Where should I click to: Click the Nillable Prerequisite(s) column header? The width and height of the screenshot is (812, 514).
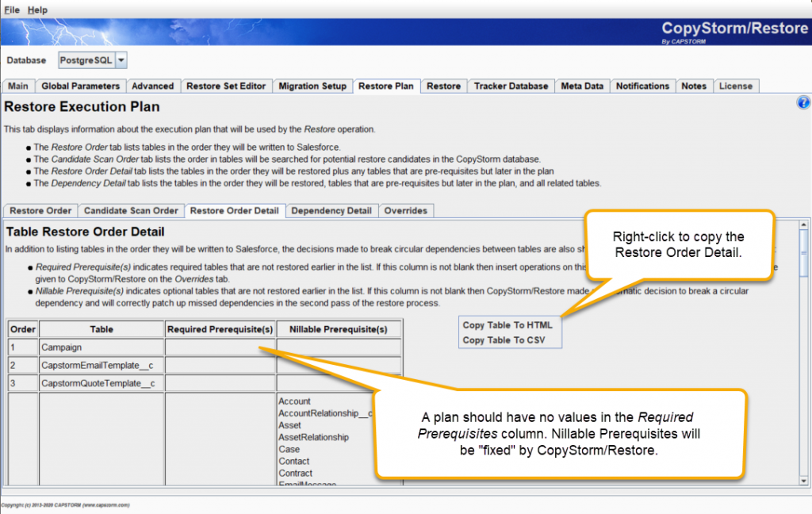[339, 329]
